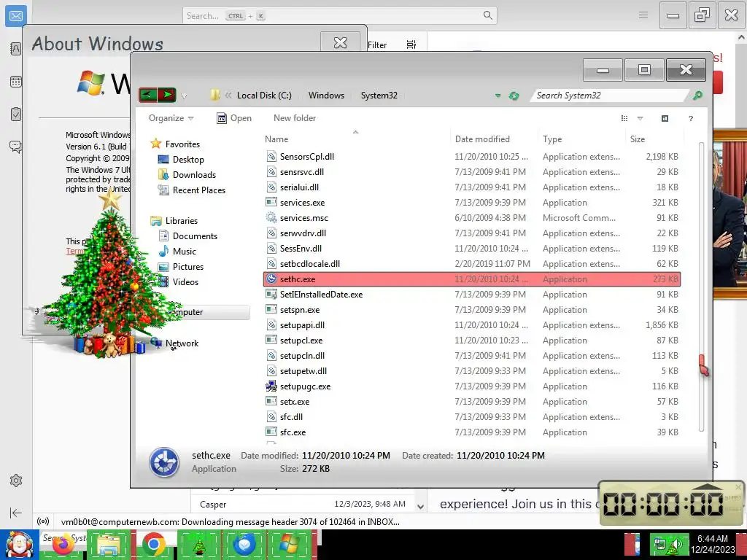This screenshot has height=560, width=747.
Task: Open Thunderbird Calendar icon
Action: point(16,82)
